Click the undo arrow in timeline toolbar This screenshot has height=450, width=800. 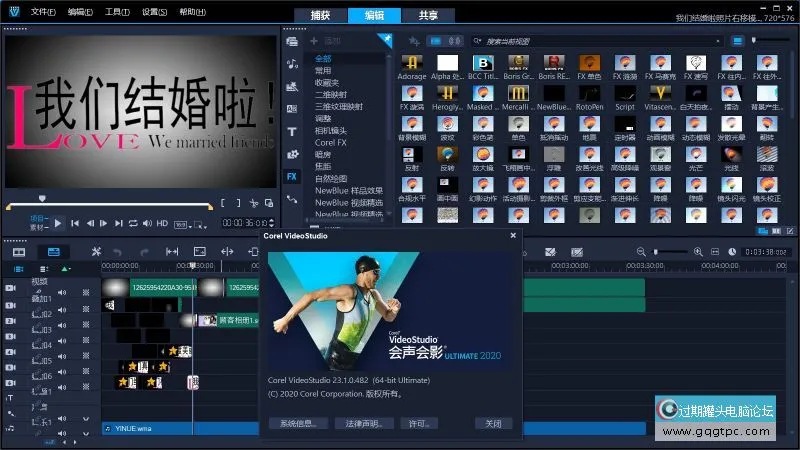[118, 252]
